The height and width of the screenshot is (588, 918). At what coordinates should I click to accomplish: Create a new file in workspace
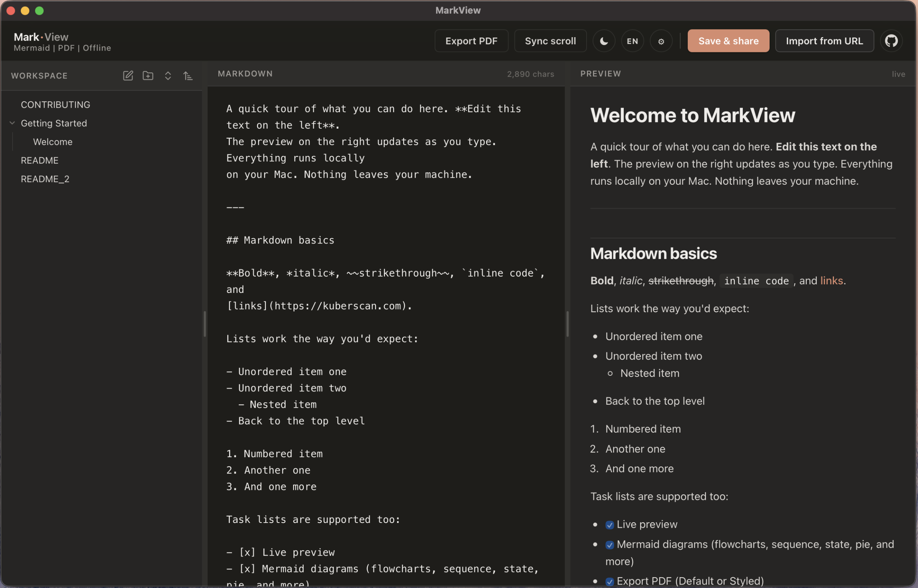(x=128, y=75)
